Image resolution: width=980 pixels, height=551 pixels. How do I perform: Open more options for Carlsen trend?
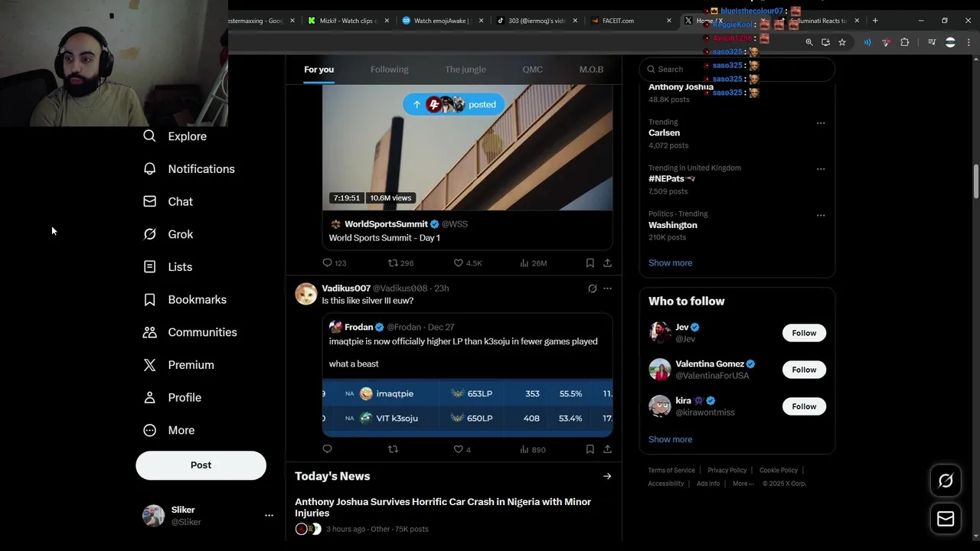click(x=821, y=123)
